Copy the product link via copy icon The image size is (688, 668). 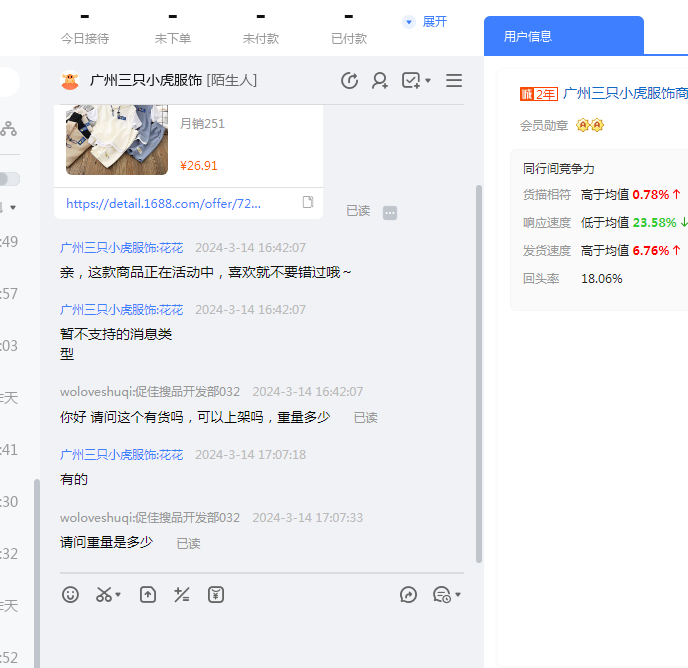tap(308, 202)
